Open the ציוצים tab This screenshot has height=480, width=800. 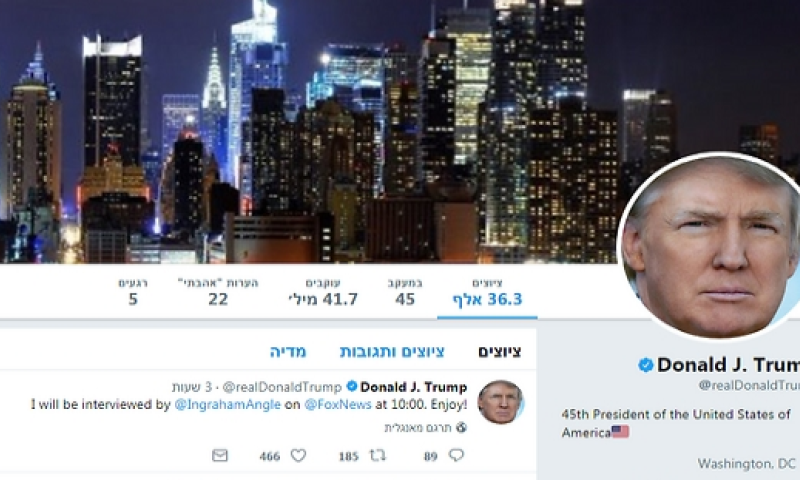(499, 351)
